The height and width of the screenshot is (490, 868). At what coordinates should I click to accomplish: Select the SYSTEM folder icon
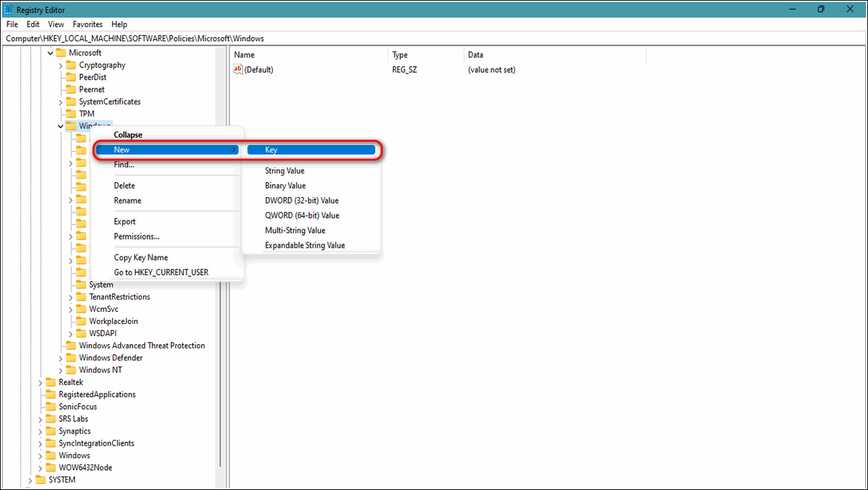(x=40, y=480)
